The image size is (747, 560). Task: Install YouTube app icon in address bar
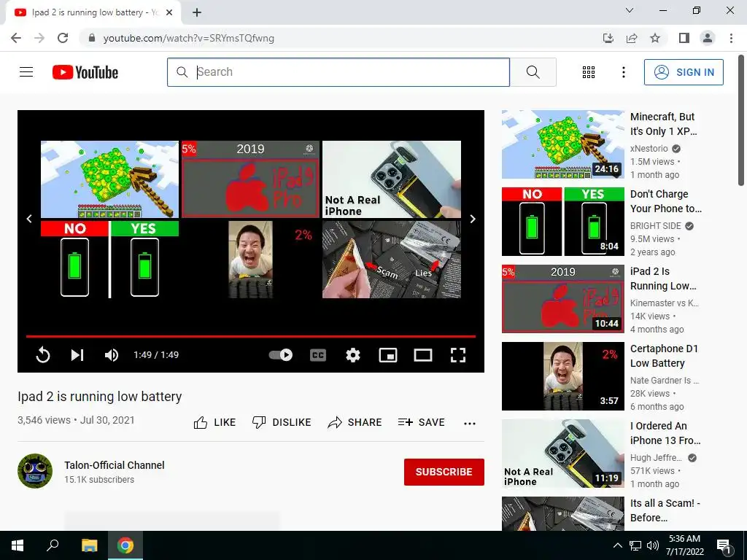(x=608, y=38)
